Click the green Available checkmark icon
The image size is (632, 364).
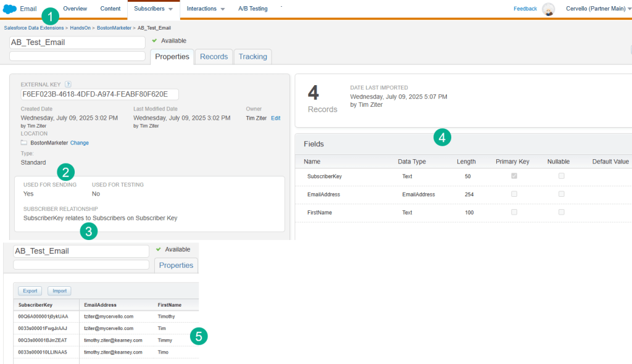click(154, 41)
